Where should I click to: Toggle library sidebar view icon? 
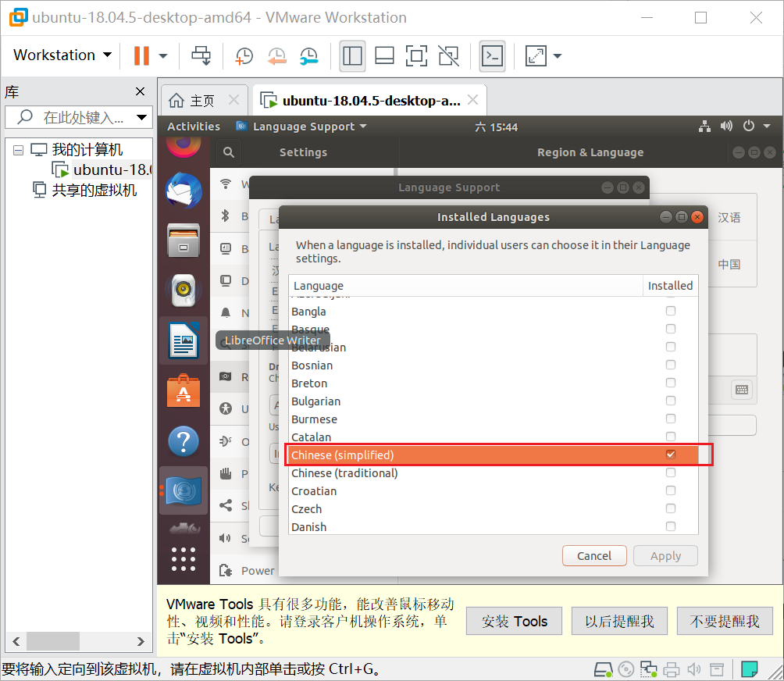(352, 56)
